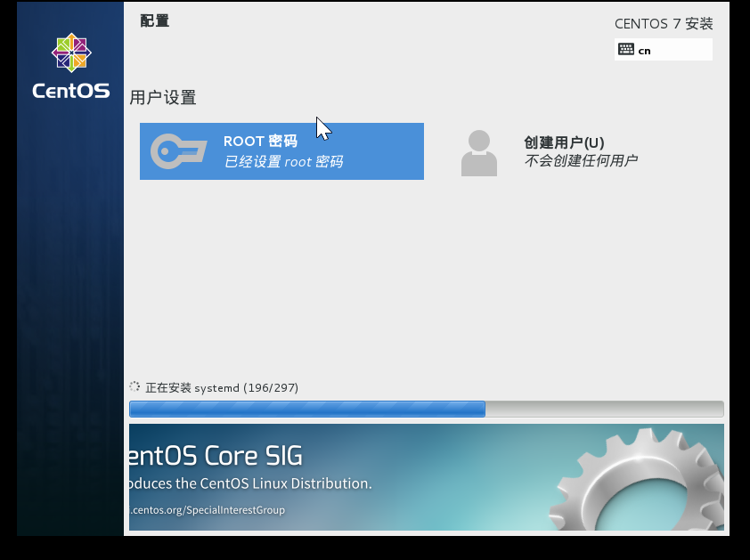750x560 pixels.
Task: Click the CentOS Core SIG banner
Action: pyautogui.click(x=426, y=477)
